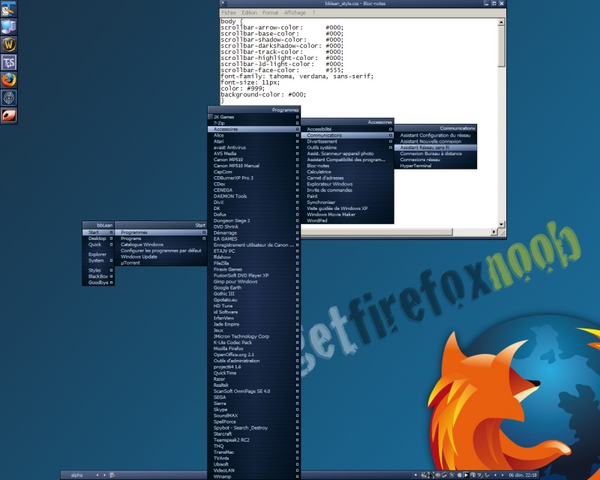Select Explorer in the bbLean menu
600x480 pixels.
98,254
